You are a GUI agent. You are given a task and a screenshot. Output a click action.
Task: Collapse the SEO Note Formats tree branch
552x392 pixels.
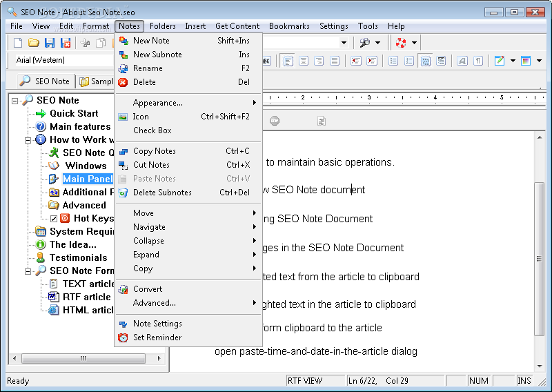click(x=28, y=271)
